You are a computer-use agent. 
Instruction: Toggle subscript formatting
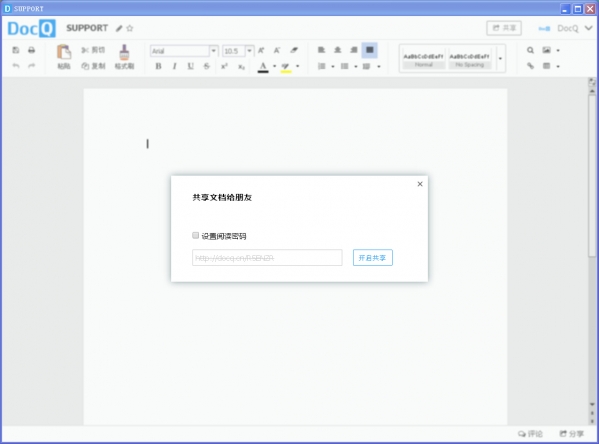click(241, 66)
